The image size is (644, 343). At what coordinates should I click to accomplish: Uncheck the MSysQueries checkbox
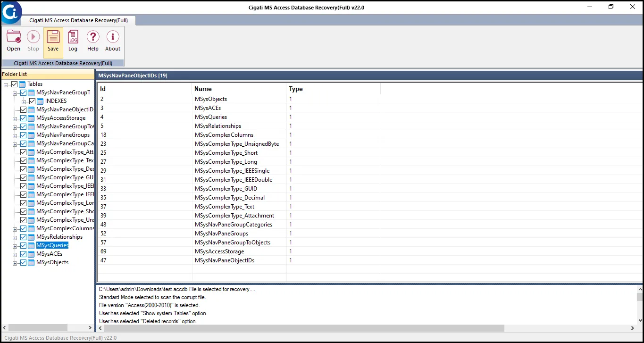pyautogui.click(x=23, y=245)
